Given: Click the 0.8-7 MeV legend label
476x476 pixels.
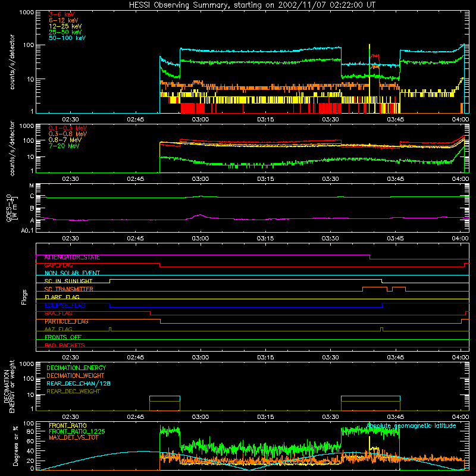Looking at the screenshot, I should tap(65, 140).
